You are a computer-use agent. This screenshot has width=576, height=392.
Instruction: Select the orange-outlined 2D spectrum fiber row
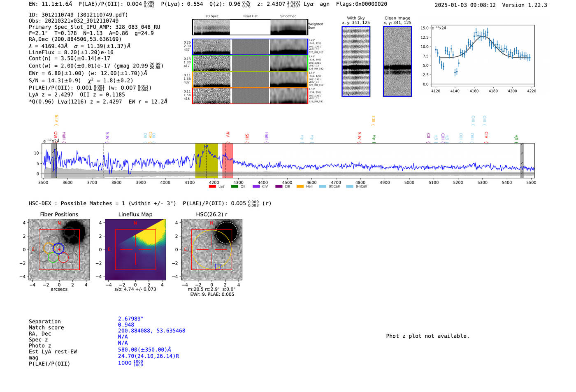250,79
